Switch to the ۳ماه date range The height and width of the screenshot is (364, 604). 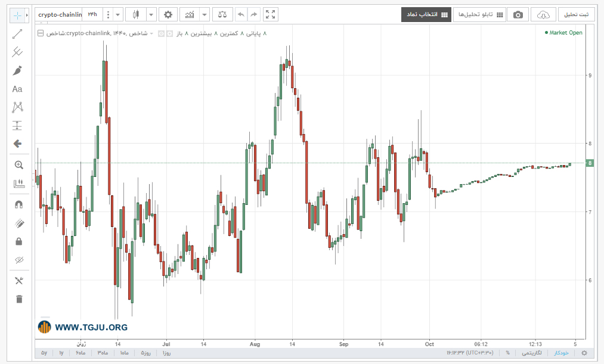click(x=103, y=353)
